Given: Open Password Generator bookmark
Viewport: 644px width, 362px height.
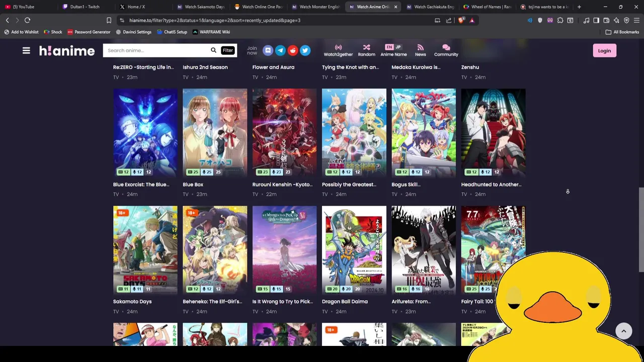Looking at the screenshot, I should pos(89,32).
